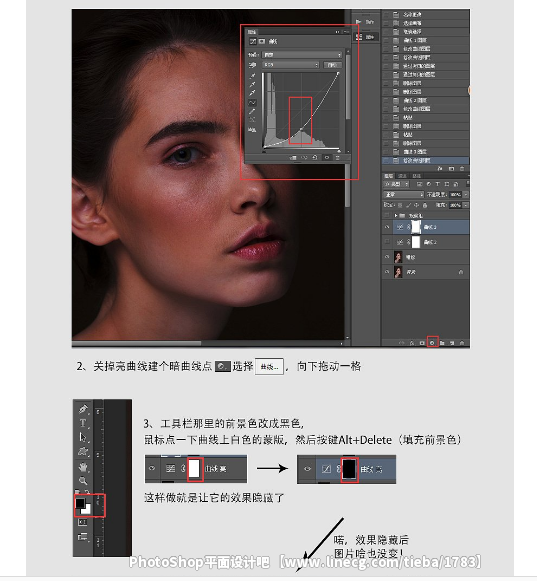
Task: Expand the layer group triangle
Action: coord(396,215)
